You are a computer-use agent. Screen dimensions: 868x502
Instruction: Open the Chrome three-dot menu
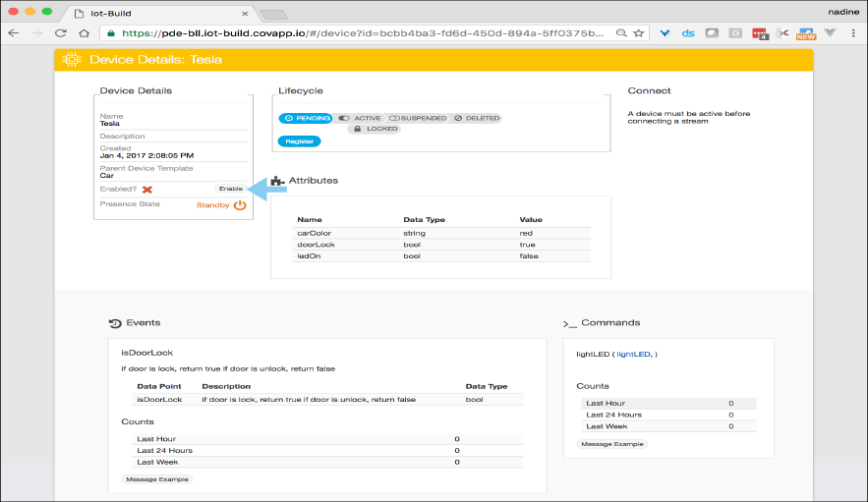pyautogui.click(x=853, y=32)
